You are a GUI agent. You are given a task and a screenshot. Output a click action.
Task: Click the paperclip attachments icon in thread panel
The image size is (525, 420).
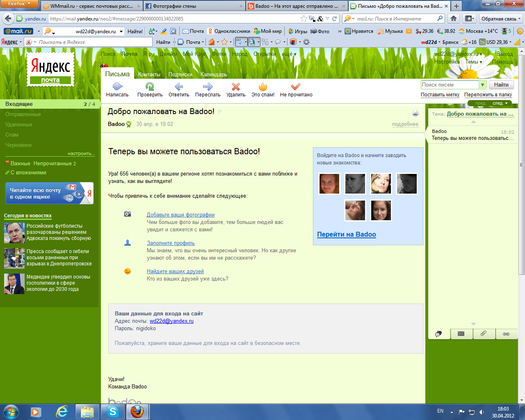[484, 334]
